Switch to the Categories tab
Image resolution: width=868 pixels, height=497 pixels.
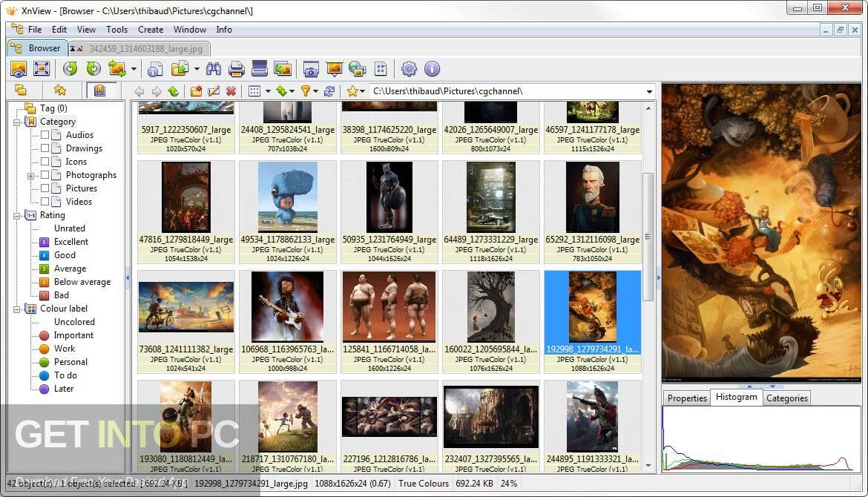(x=786, y=398)
